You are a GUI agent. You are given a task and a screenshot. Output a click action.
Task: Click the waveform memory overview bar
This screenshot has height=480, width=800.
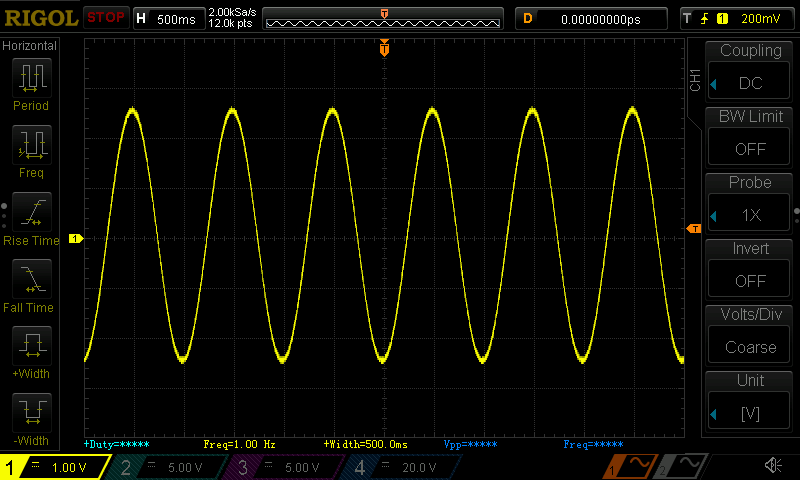click(383, 19)
